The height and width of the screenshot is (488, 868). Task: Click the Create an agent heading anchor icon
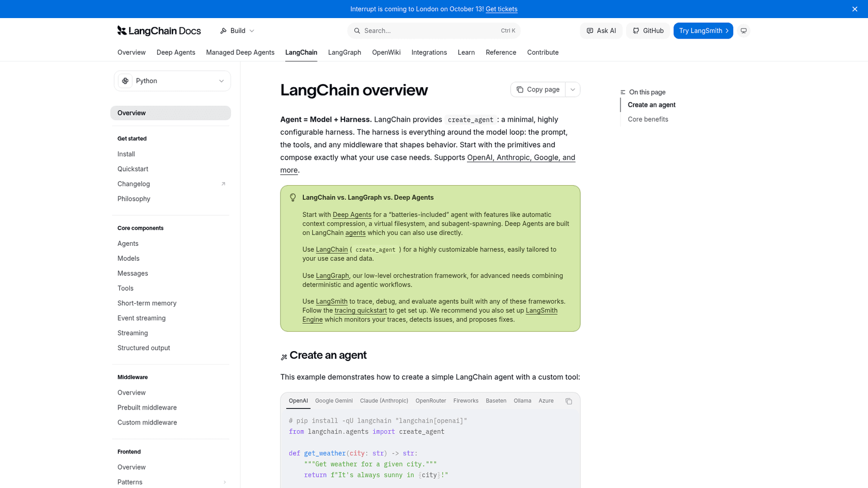284,357
